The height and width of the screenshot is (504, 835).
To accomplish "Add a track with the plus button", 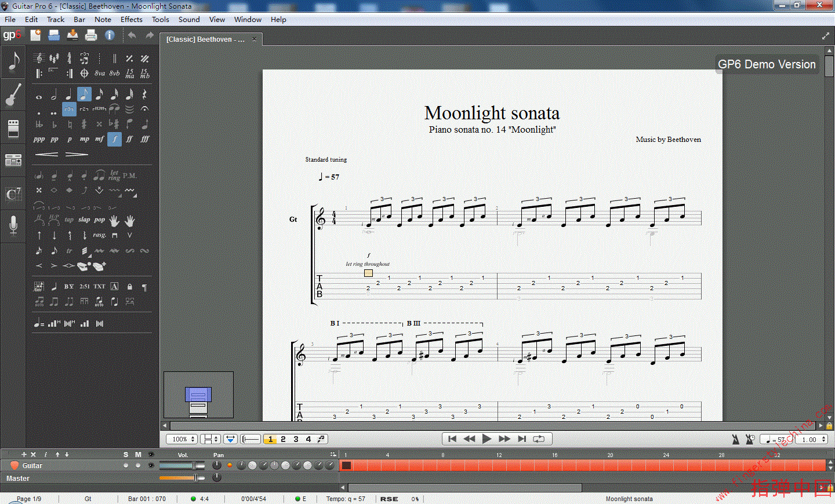I will point(24,454).
